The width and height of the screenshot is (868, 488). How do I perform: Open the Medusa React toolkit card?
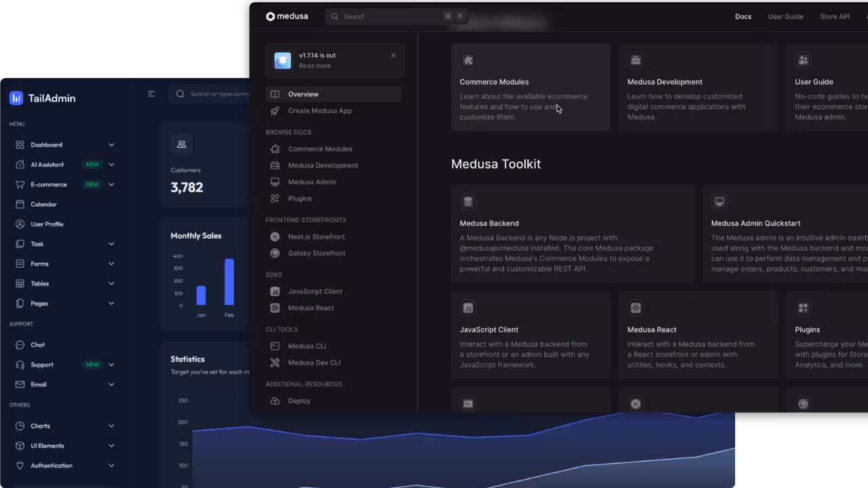pos(698,335)
